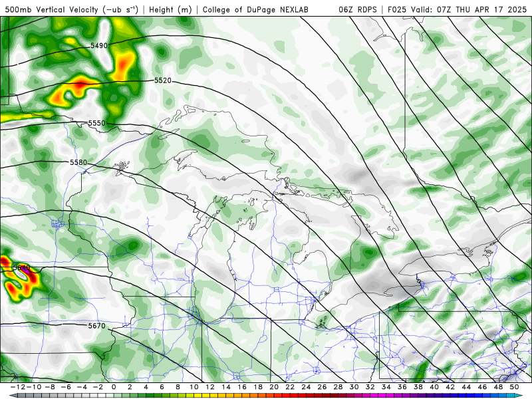Image resolution: width=532 pixels, height=399 pixels.
Task: Click the -8 color scale label
Action: pos(49,387)
